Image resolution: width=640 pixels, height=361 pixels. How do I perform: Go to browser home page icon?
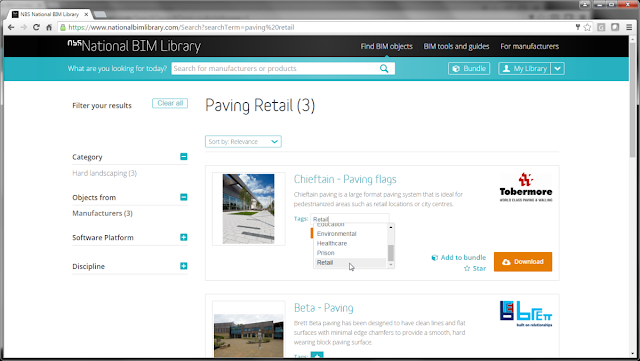point(49,27)
